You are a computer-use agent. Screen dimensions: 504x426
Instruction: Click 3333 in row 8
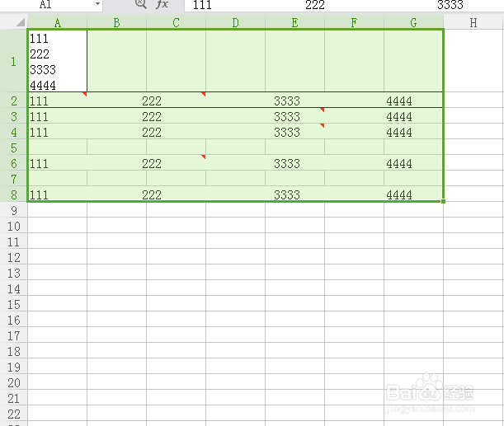287,194
